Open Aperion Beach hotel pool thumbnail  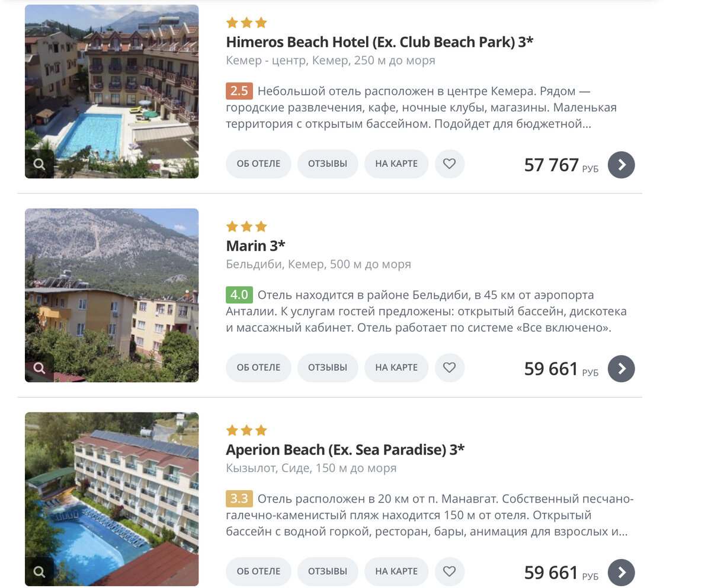tap(111, 492)
